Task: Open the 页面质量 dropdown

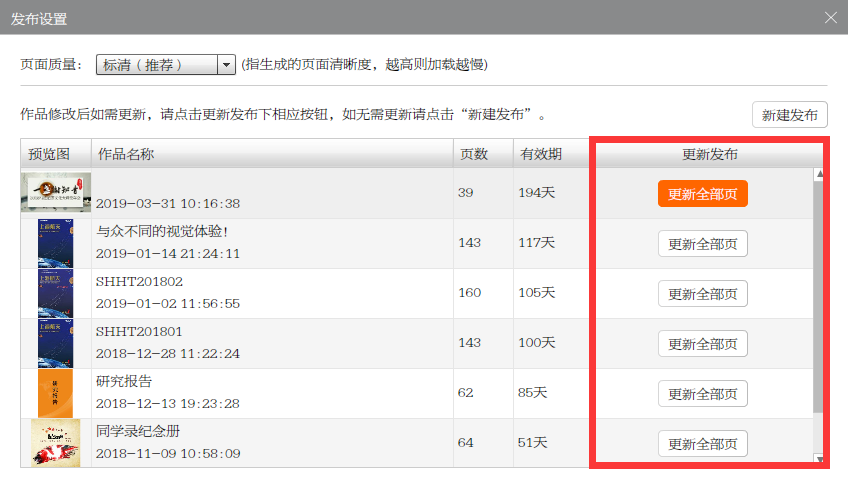Action: pyautogui.click(x=225, y=65)
